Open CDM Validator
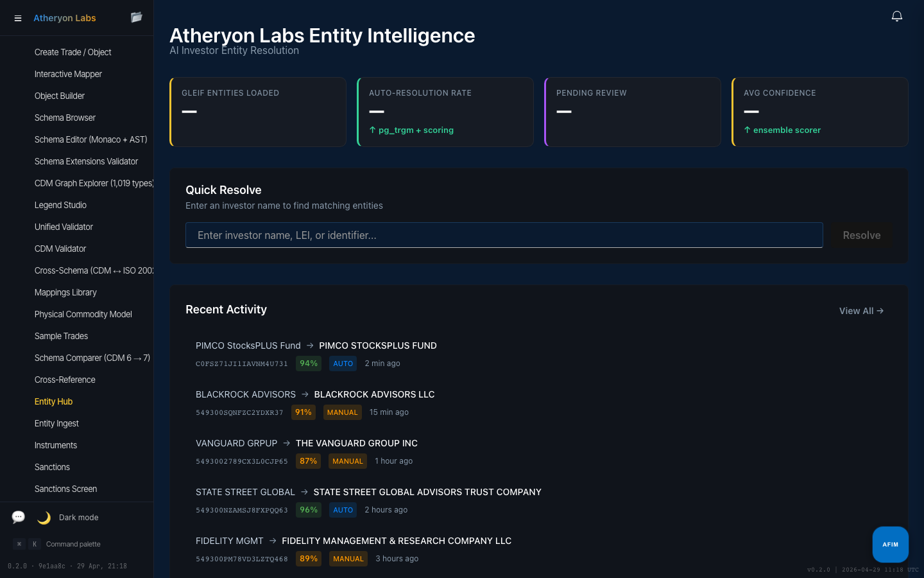The width and height of the screenshot is (924, 578). 60,249
